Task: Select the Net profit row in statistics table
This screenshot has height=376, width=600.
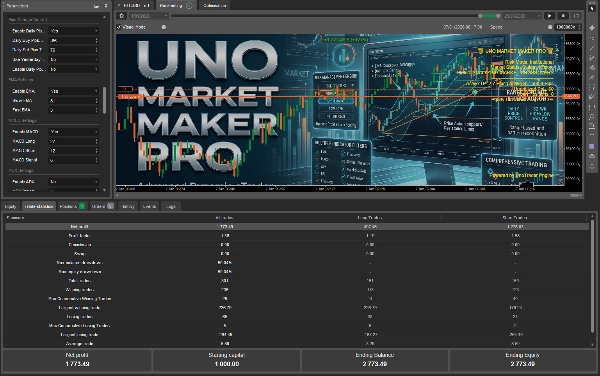Action: 297,227
